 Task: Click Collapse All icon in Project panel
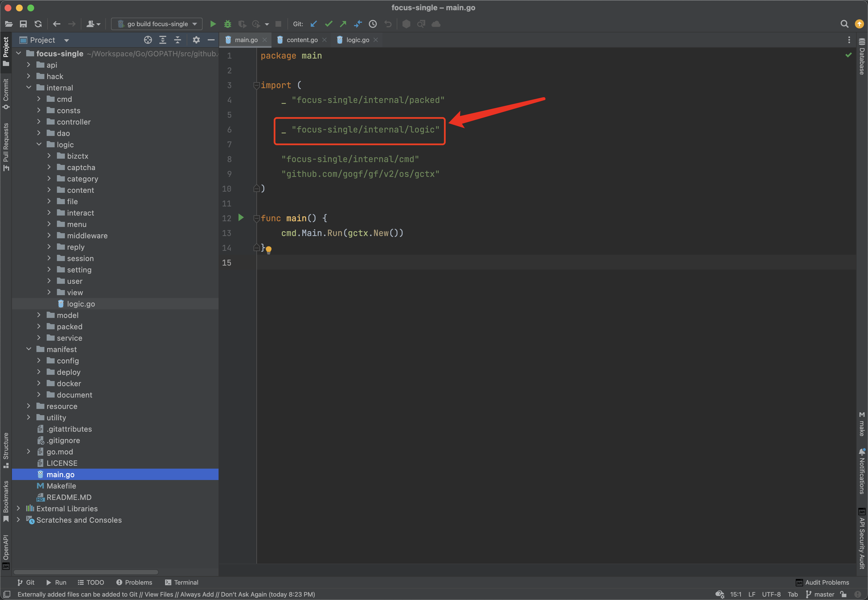[x=178, y=40]
